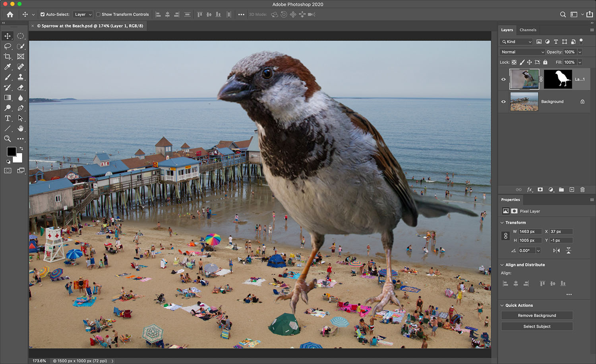Flip horizontal icon in Transform section
The image size is (596, 364).
click(556, 250)
